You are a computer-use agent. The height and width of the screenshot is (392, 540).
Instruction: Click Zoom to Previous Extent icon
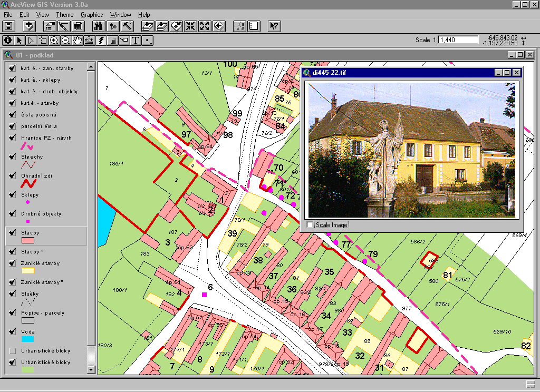click(x=219, y=26)
